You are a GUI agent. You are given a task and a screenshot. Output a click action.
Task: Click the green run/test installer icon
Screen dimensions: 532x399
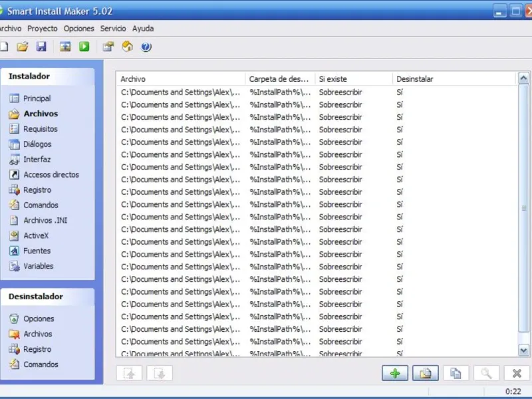[84, 47]
